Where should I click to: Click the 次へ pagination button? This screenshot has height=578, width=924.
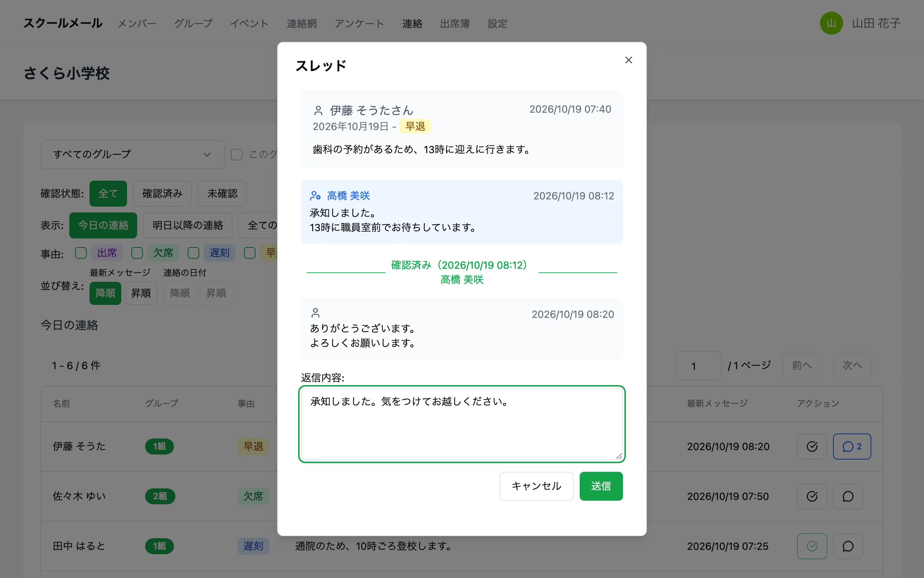click(852, 366)
